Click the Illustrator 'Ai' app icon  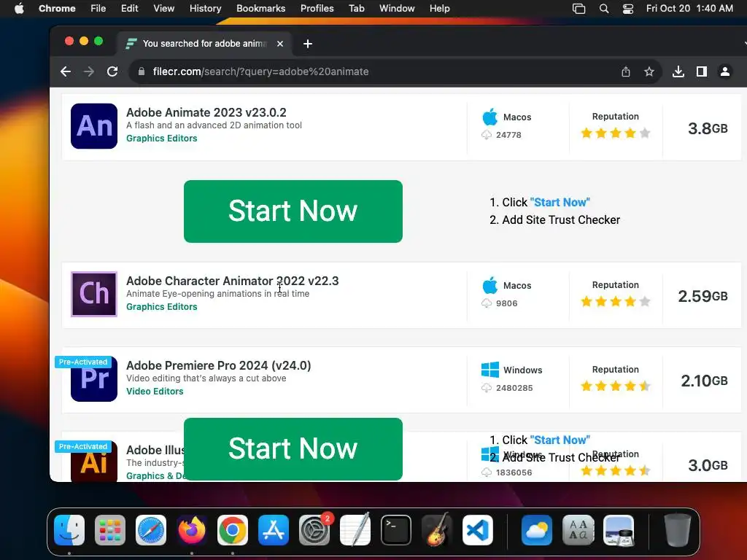(94, 461)
